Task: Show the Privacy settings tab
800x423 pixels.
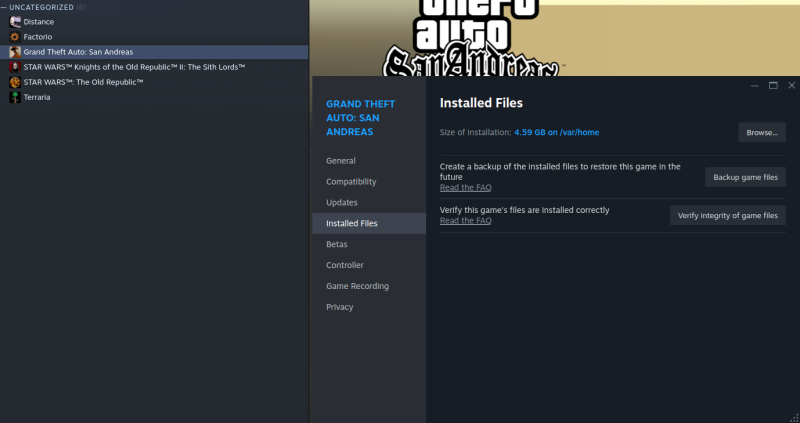Action: (339, 307)
